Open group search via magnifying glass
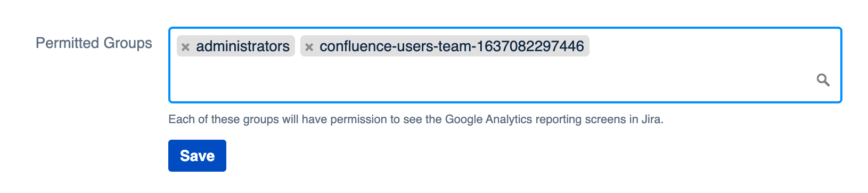Viewport: 868px width, 193px height. click(x=823, y=80)
